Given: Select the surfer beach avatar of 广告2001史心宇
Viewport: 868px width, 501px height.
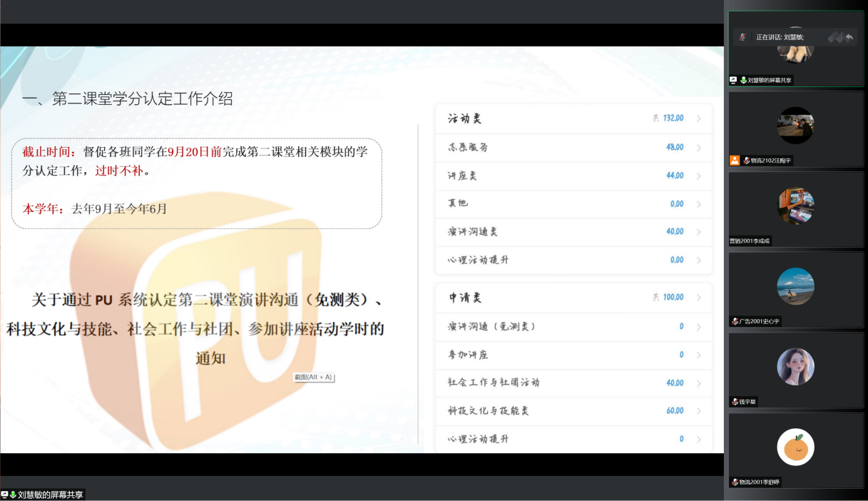Looking at the screenshot, I should pos(795,286).
